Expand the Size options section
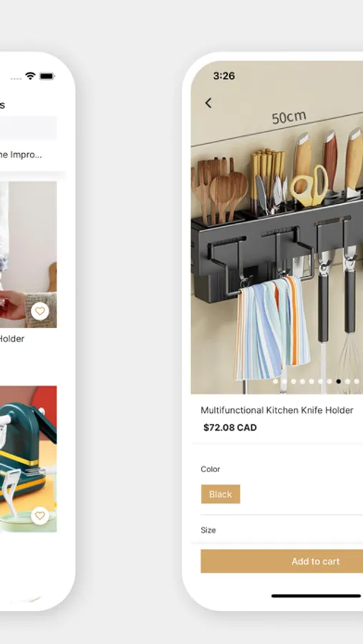The height and width of the screenshot is (644, 363). coord(281,530)
